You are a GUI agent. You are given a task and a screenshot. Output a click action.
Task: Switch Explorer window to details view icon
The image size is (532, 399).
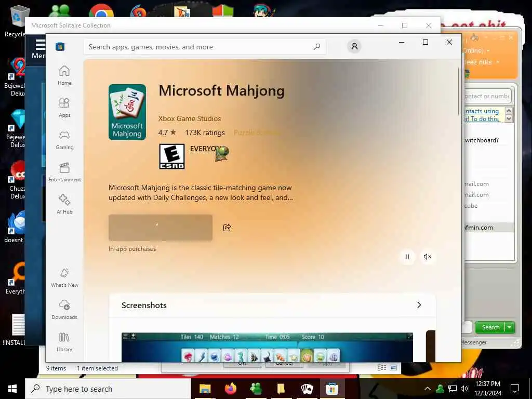pos(382,368)
